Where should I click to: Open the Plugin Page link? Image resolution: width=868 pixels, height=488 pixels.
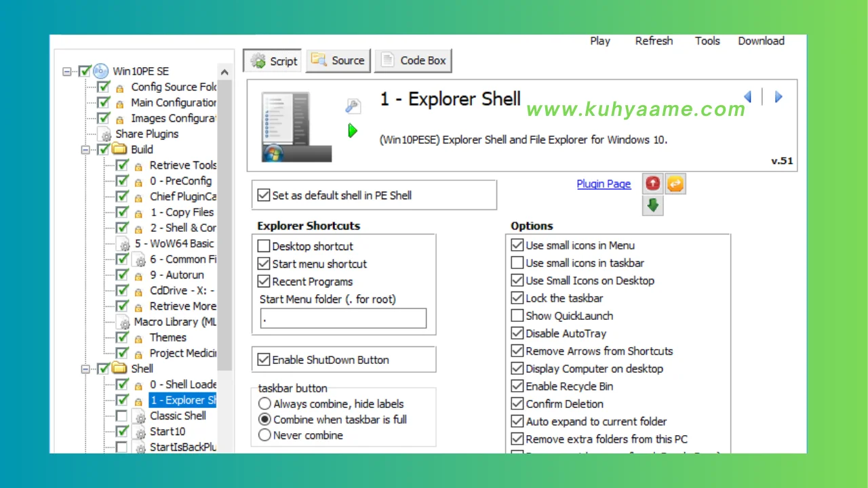tap(604, 184)
